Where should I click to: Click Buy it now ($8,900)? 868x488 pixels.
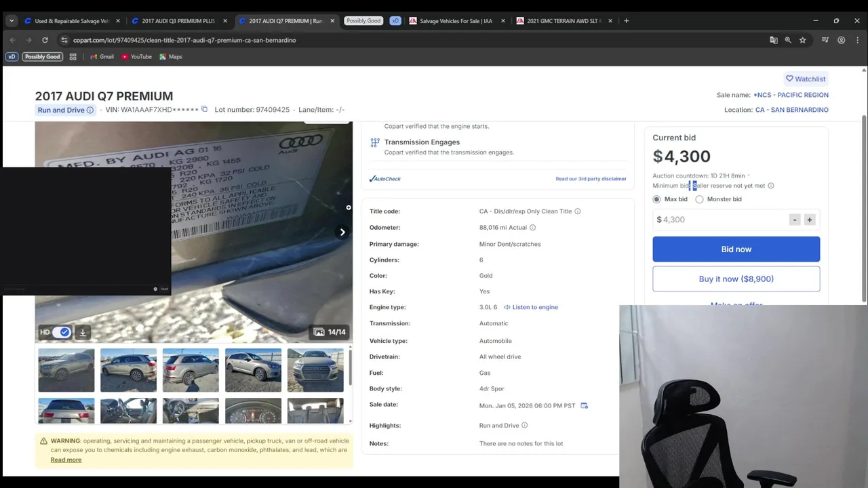736,279
